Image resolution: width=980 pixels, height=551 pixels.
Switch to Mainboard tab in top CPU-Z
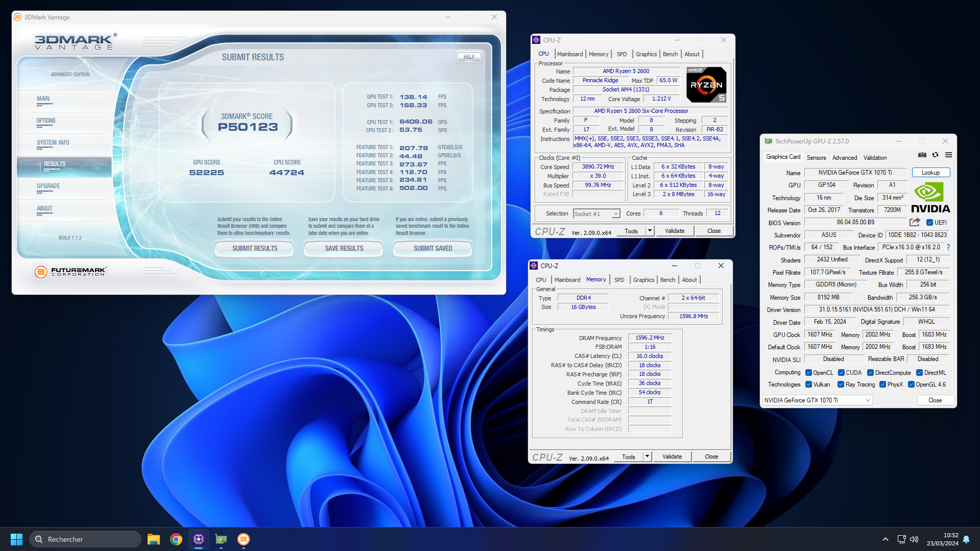pyautogui.click(x=570, y=54)
